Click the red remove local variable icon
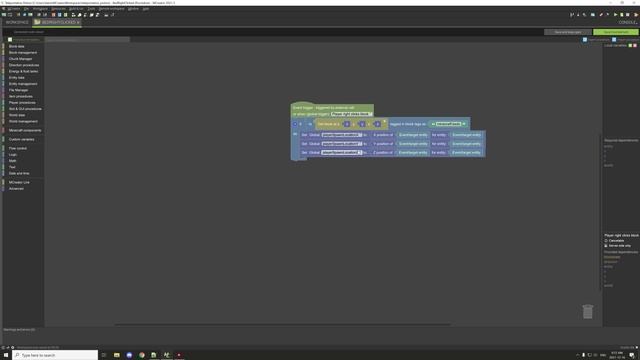 pyautogui.click(x=635, y=45)
